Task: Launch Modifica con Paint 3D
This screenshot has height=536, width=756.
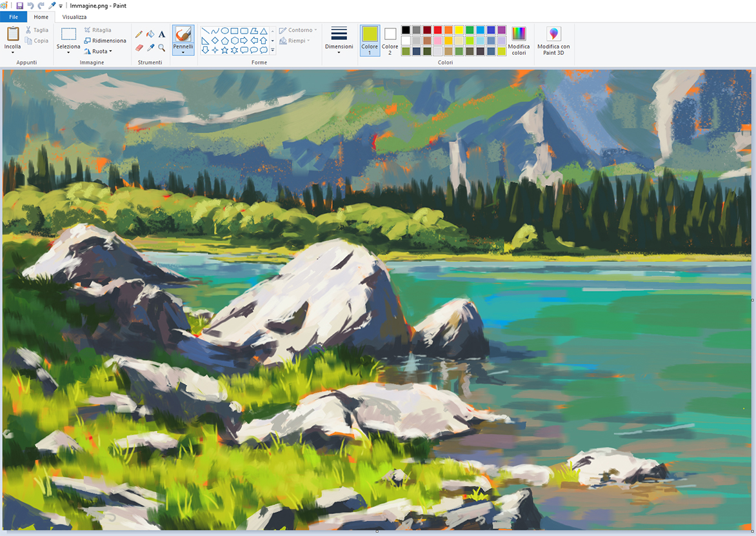Action: click(x=553, y=40)
